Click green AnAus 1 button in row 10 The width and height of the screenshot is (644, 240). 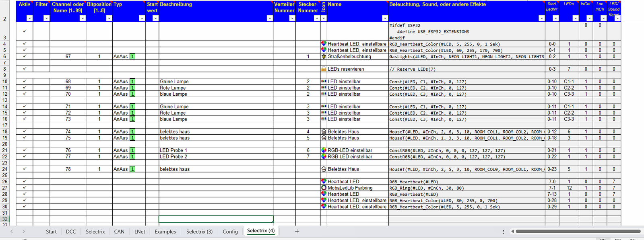click(x=132, y=82)
